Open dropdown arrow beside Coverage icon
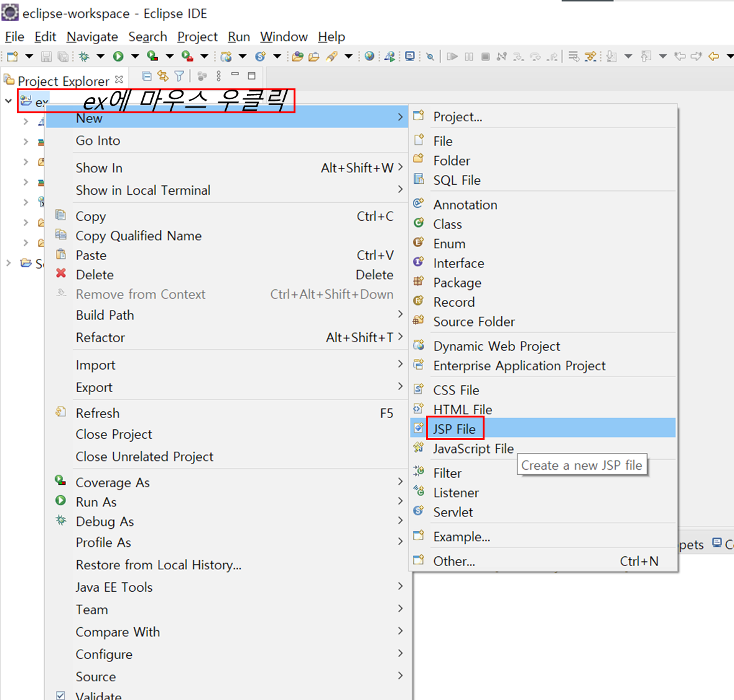 tap(169, 57)
